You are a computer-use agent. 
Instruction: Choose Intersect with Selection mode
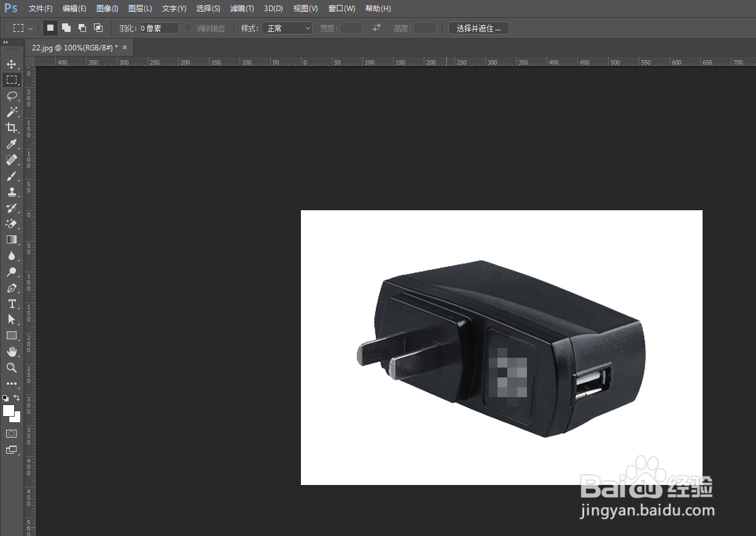98,28
